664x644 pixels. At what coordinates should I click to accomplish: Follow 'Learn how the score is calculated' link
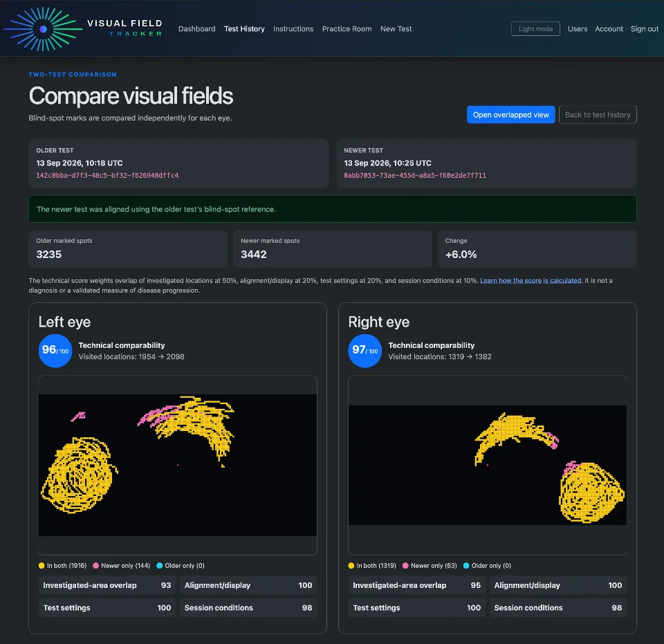click(531, 280)
